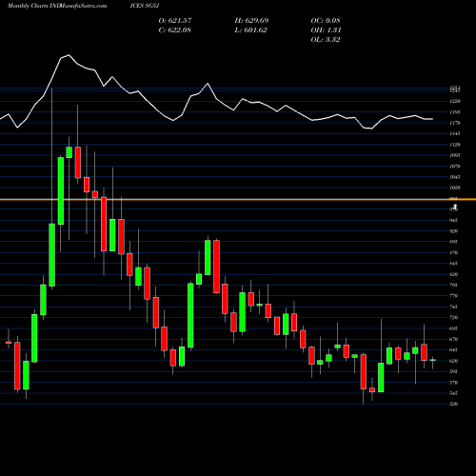Click the '770' price axis label
476x476 pixels.
454,296
